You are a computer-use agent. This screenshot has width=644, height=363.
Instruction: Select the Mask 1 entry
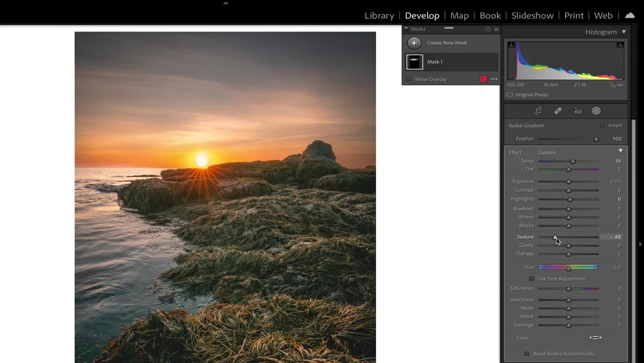coord(451,62)
